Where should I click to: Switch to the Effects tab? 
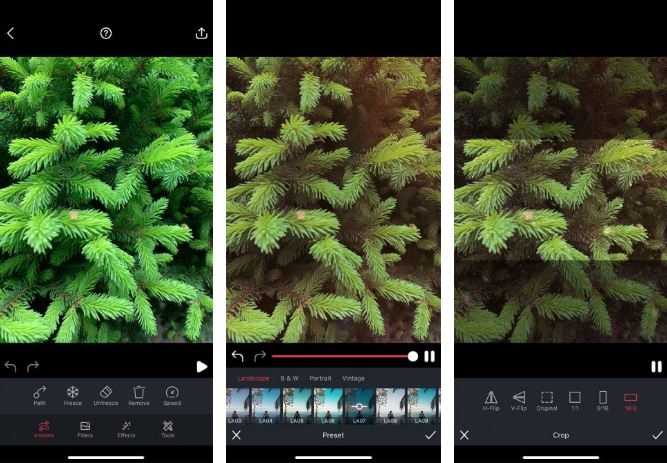pos(126,429)
